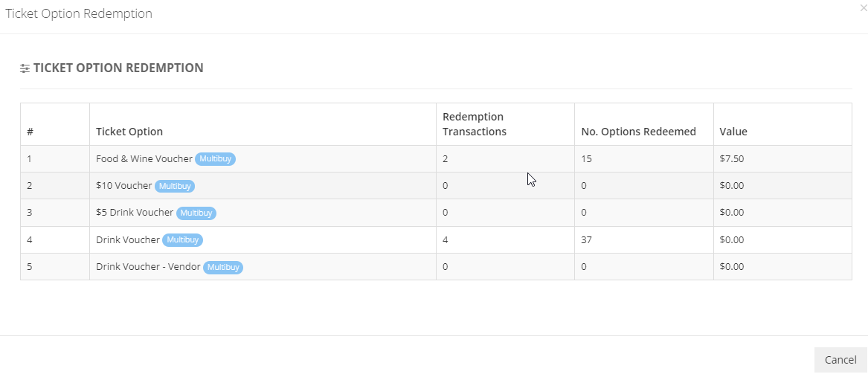This screenshot has height=377, width=868.
Task: Click Multibuy badge on Drink Voucher - Vendor
Action: (x=223, y=268)
